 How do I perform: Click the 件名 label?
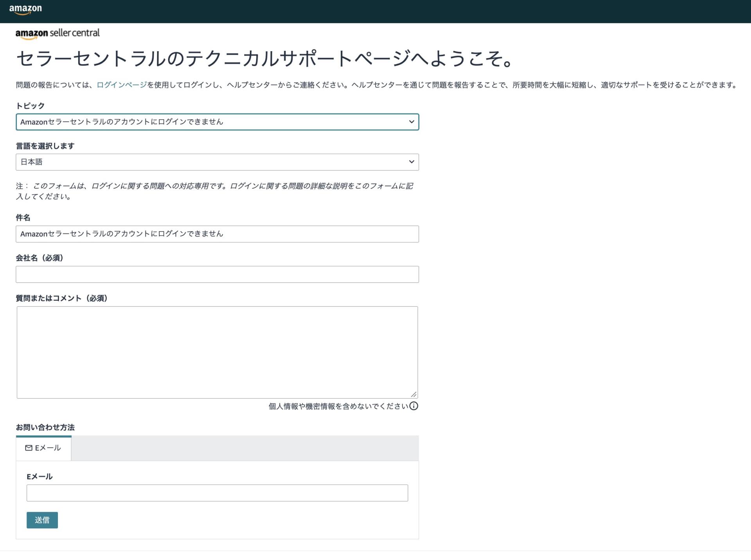click(x=23, y=217)
